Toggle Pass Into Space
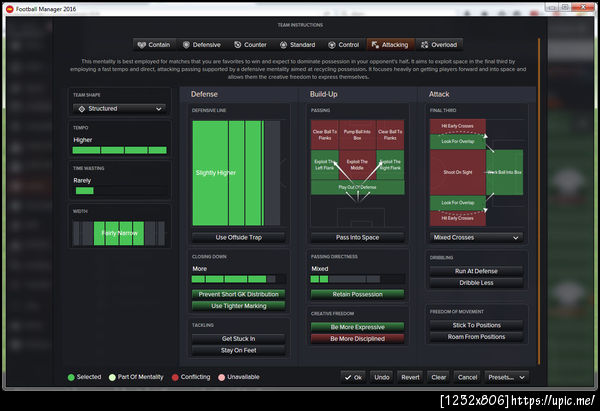 pos(357,238)
